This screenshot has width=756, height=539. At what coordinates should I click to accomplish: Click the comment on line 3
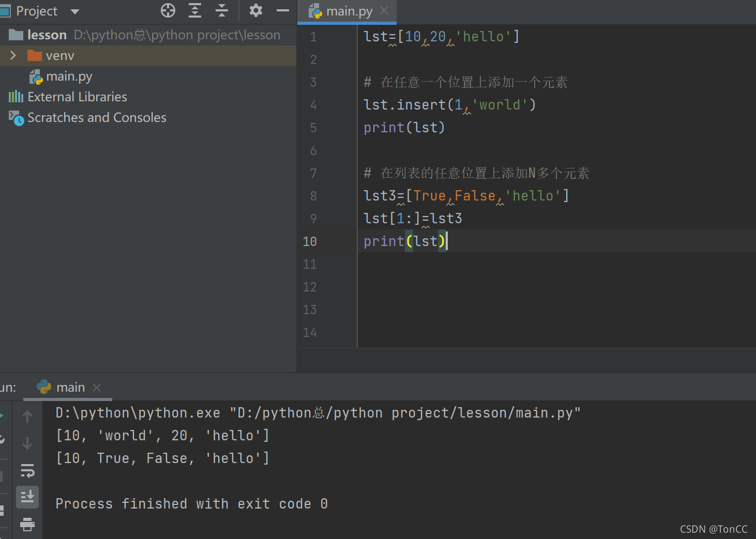(x=465, y=82)
